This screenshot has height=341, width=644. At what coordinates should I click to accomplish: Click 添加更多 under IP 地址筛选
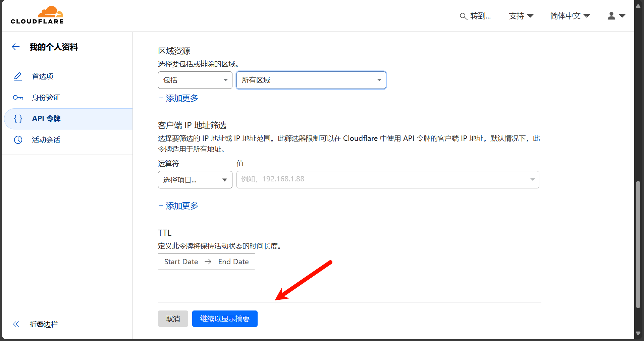coord(178,206)
